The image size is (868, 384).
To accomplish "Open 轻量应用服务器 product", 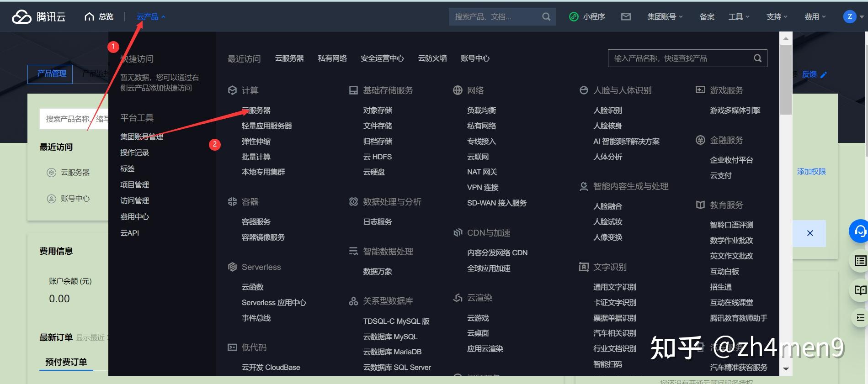I will (266, 126).
